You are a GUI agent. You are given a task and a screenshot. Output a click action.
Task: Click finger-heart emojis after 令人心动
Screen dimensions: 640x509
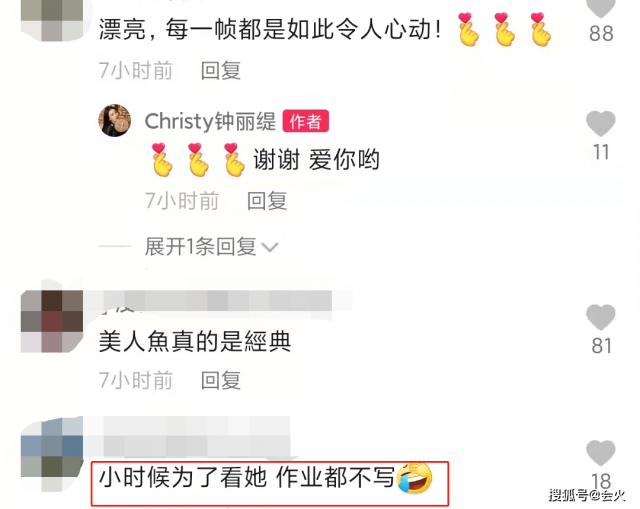pos(504,29)
